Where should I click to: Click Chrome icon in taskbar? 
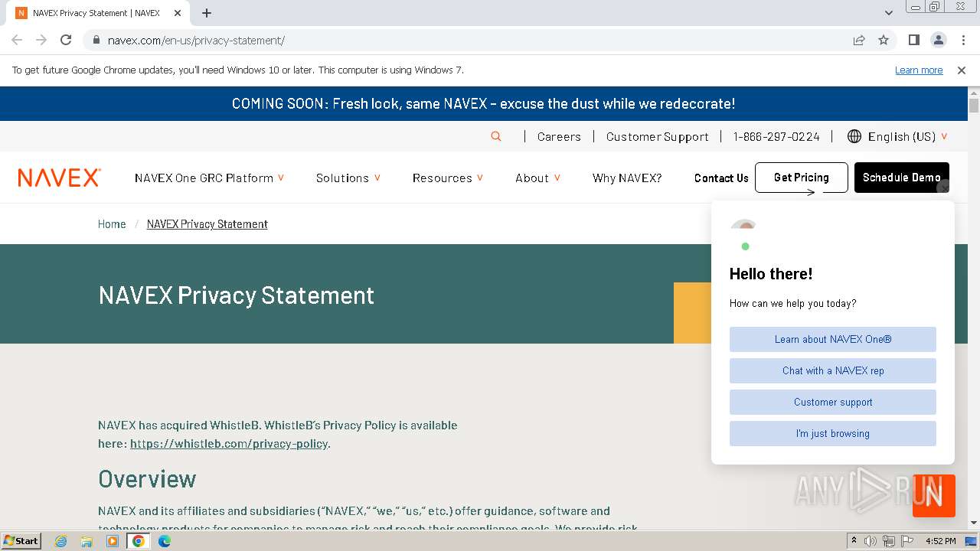pyautogui.click(x=139, y=541)
